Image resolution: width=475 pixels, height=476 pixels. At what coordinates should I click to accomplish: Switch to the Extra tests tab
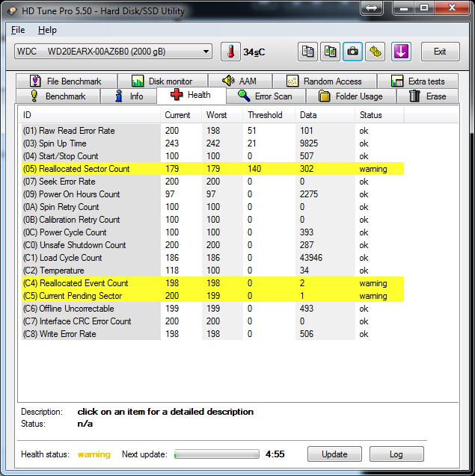point(418,81)
